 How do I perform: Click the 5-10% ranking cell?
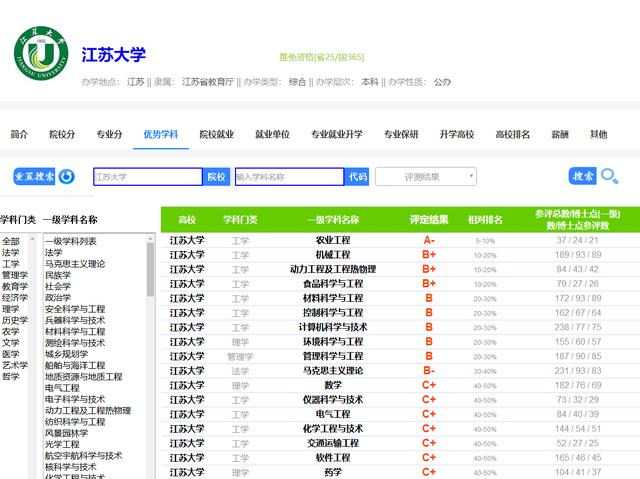(x=485, y=241)
